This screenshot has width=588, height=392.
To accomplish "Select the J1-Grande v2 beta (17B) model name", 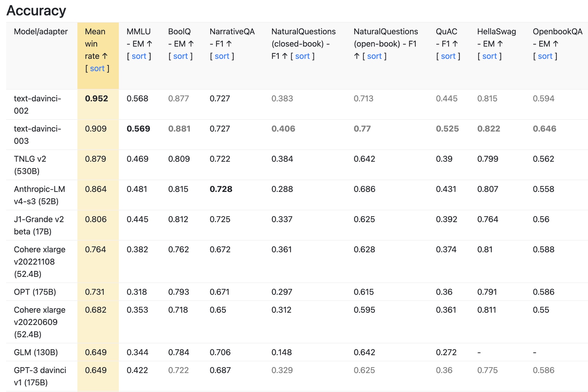I will pos(39,226).
